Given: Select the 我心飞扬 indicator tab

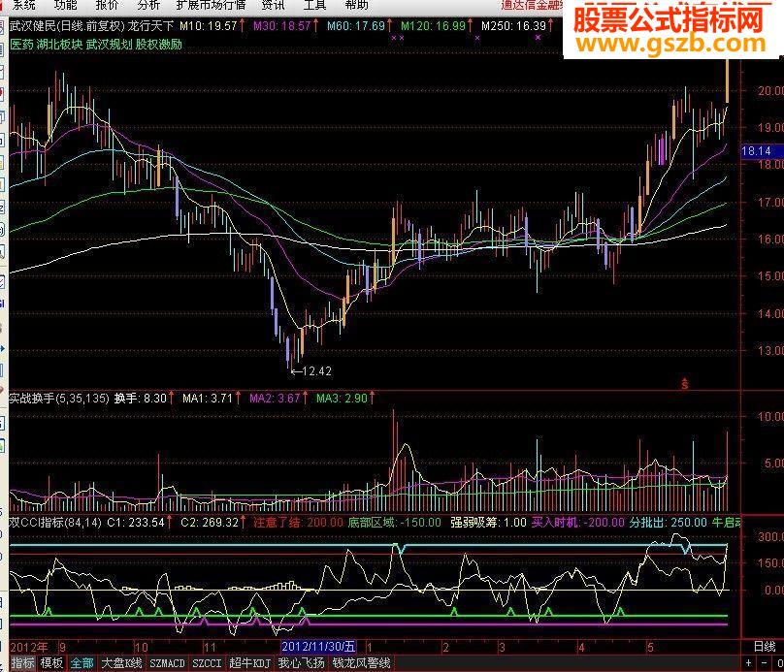Looking at the screenshot, I should (x=301, y=663).
